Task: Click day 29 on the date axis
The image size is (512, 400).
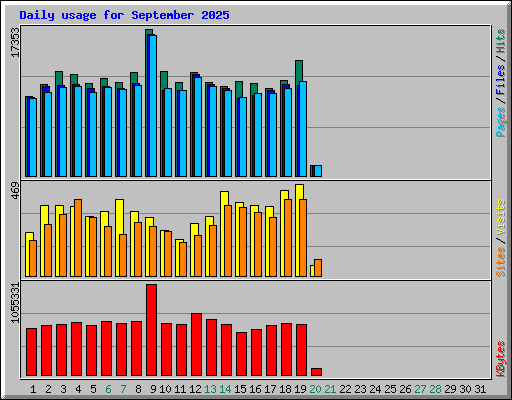Action: click(450, 389)
